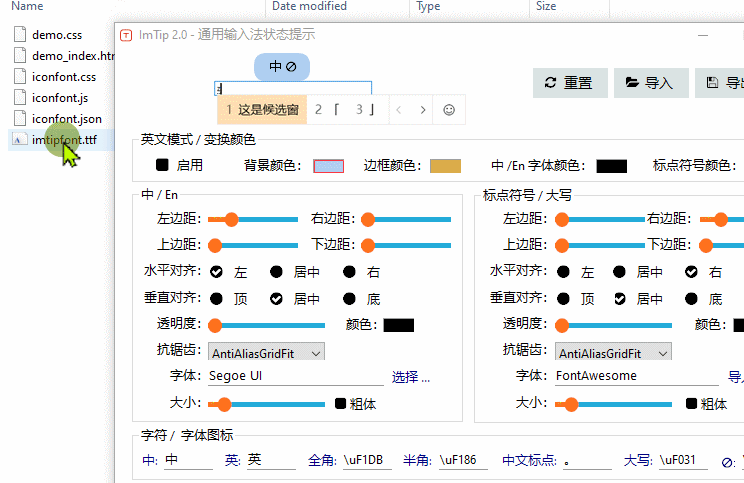The height and width of the screenshot is (483, 744).
Task: Click the iconfont.js file icon
Action: [x=20, y=97]
